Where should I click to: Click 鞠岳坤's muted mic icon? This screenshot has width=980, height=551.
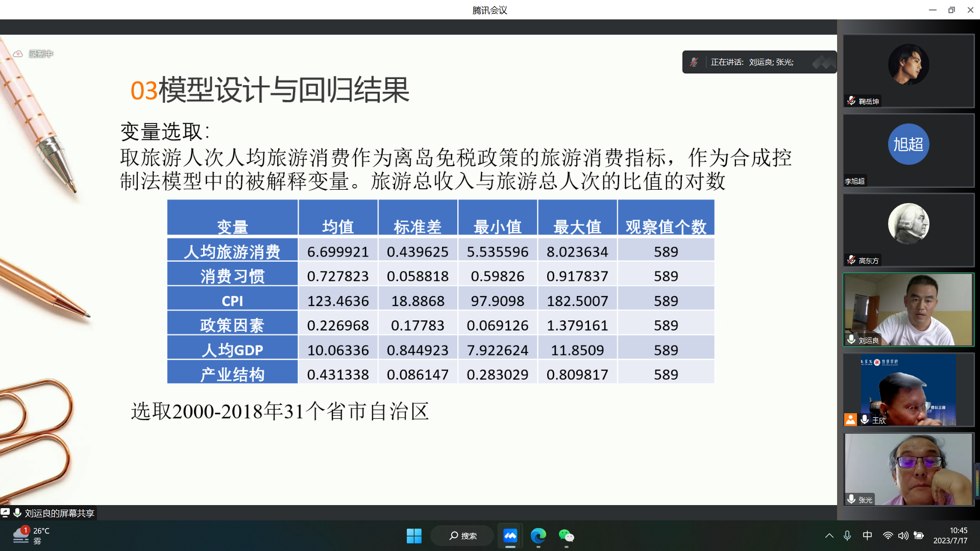[x=851, y=101]
